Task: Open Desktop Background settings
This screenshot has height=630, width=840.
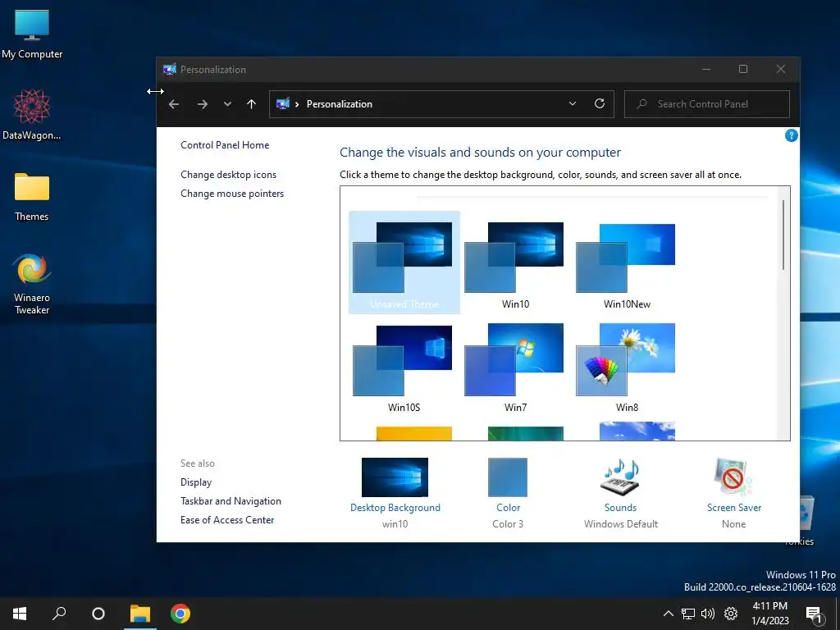Action: point(395,493)
